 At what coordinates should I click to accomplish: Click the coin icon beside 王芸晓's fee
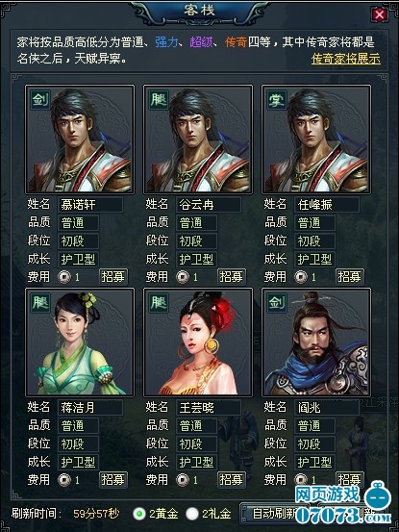[x=183, y=480]
